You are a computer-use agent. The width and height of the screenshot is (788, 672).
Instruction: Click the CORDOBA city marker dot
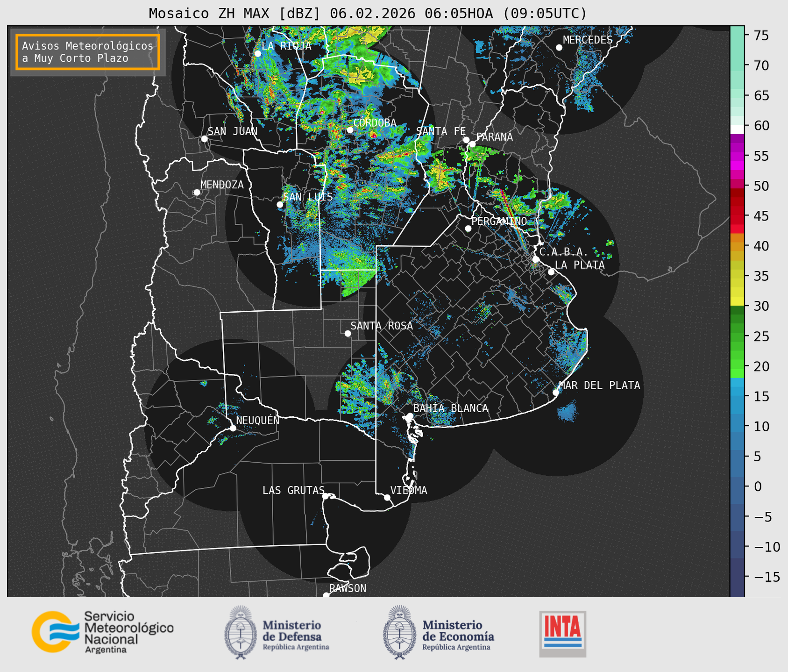pos(350,130)
